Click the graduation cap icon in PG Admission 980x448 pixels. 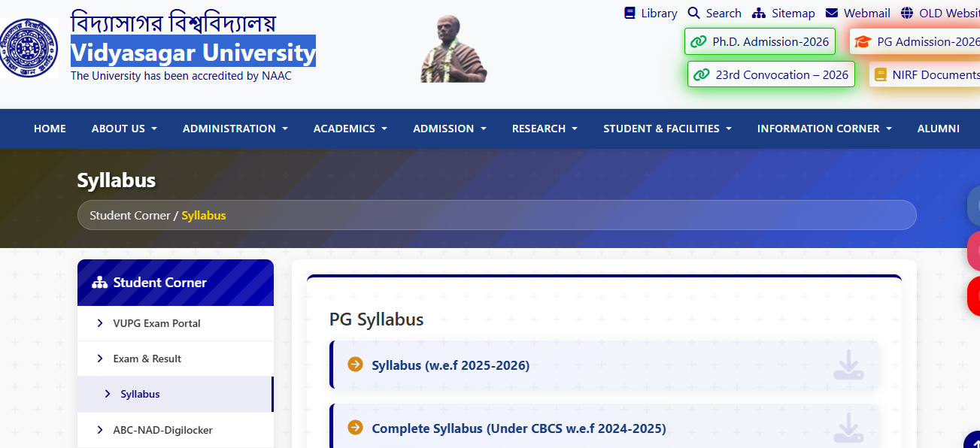point(863,41)
